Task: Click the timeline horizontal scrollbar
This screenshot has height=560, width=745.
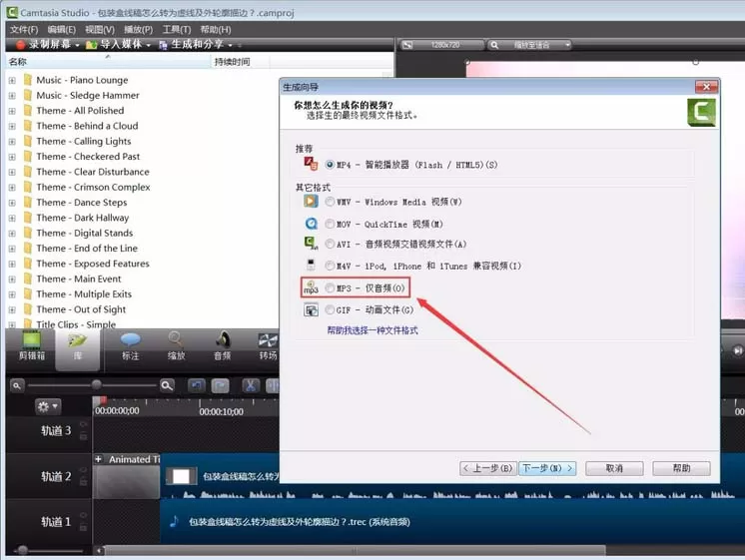Action: [x=354, y=550]
